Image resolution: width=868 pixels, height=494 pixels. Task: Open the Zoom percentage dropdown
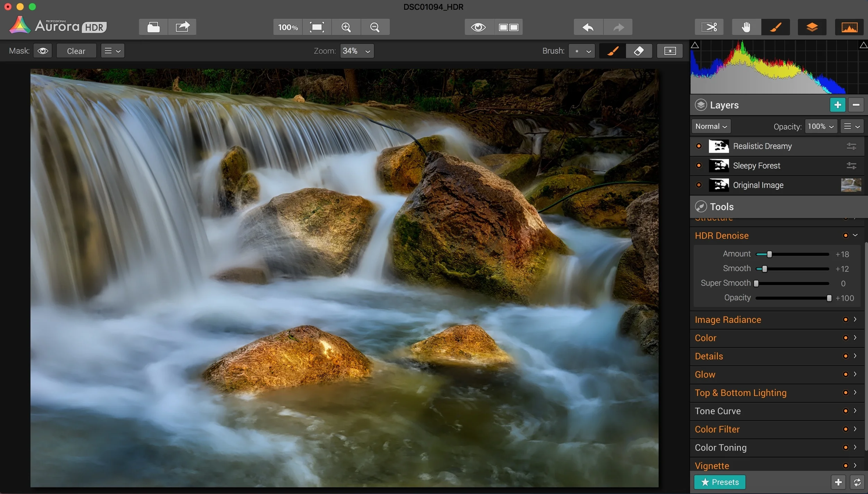point(357,51)
